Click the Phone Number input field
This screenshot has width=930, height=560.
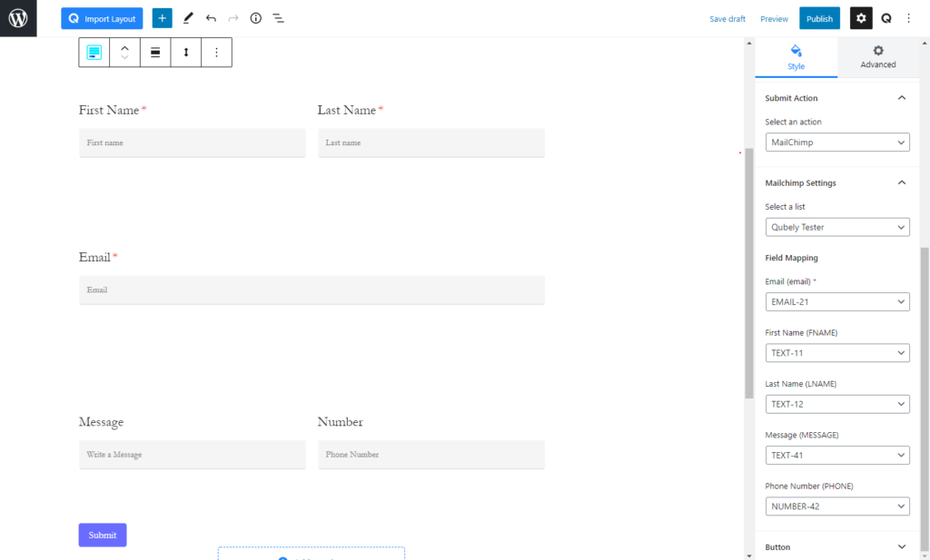point(431,455)
